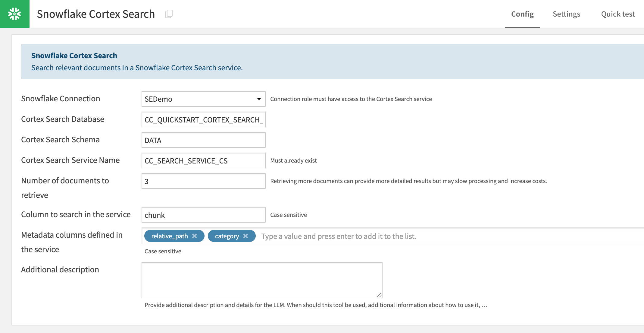The width and height of the screenshot is (644, 333).
Task: Click the Cortex Search Service Name label
Action: (70, 160)
